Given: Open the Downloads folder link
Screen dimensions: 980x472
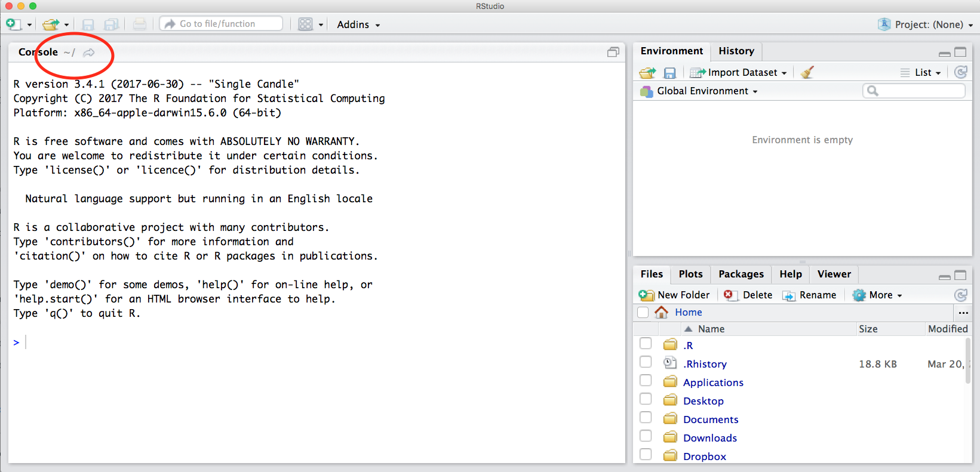Looking at the screenshot, I should pyautogui.click(x=710, y=438).
